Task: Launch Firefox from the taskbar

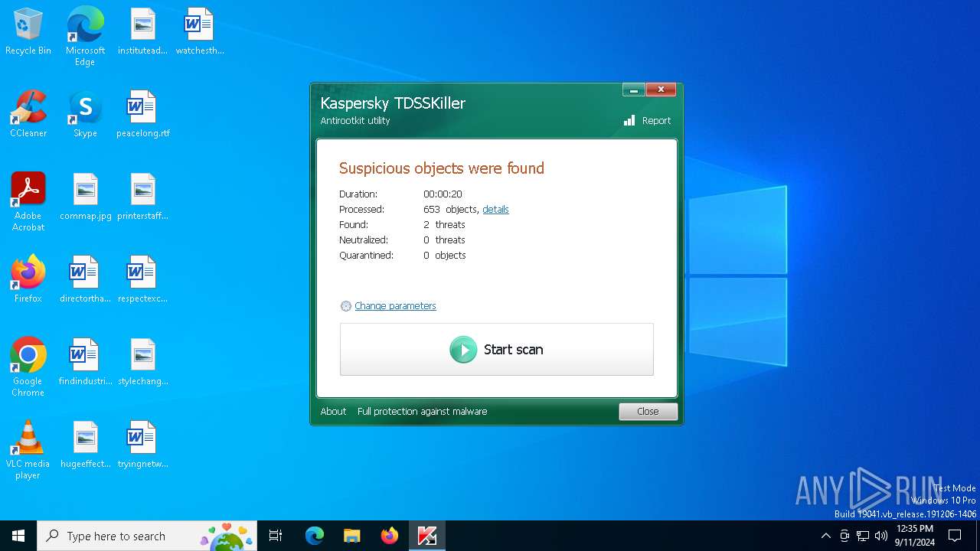Action: (389, 536)
